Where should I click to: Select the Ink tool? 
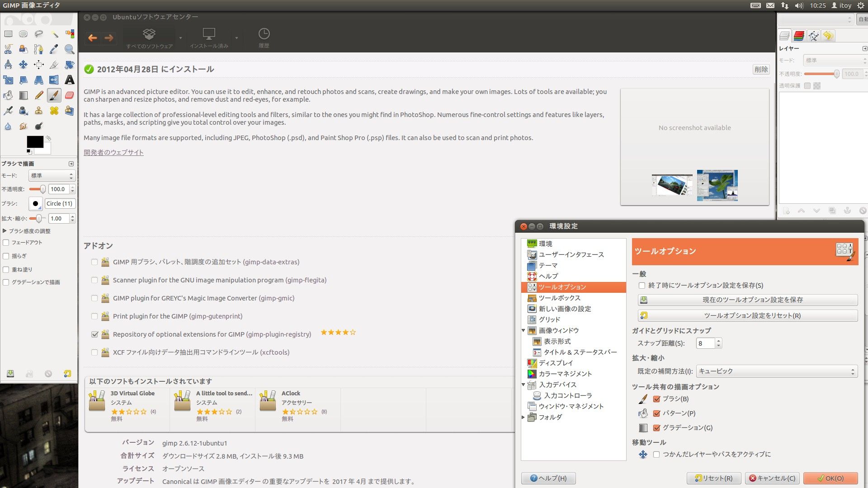click(x=24, y=111)
